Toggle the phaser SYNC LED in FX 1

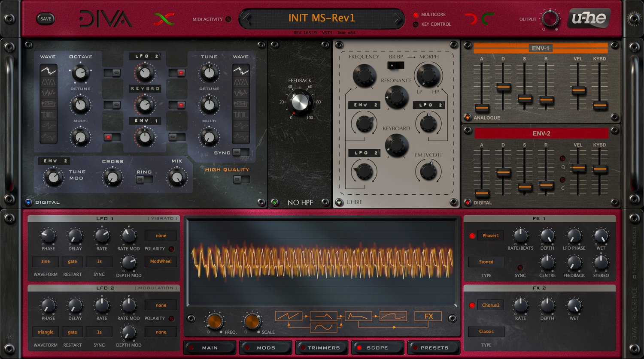tap(520, 268)
